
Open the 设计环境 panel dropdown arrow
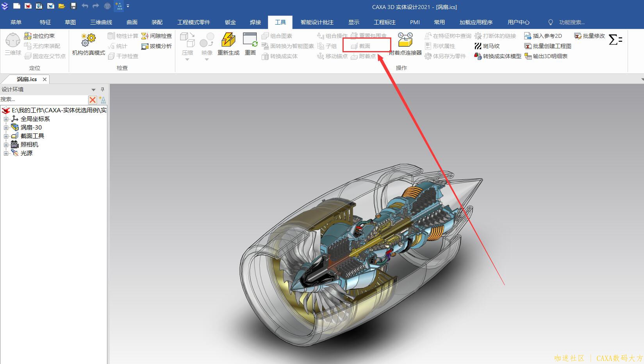(93, 90)
